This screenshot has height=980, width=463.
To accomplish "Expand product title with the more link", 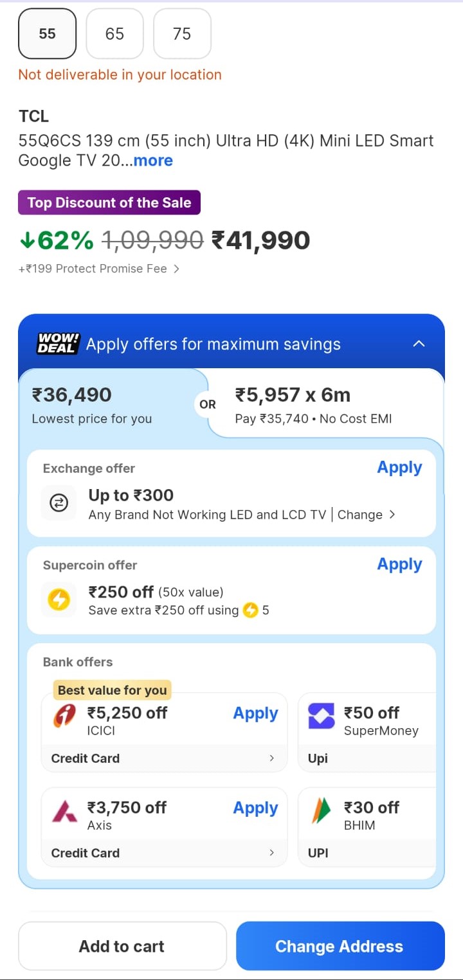I will 153,160.
